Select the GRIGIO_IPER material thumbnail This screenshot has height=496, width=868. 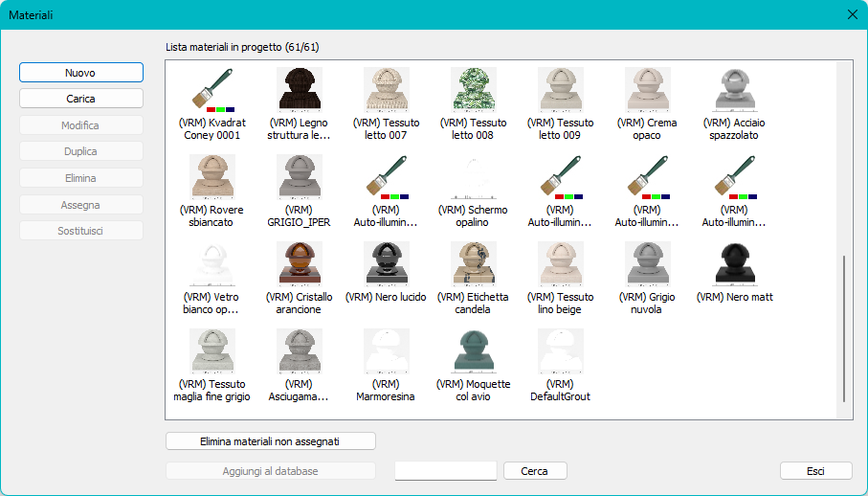pyautogui.click(x=299, y=176)
